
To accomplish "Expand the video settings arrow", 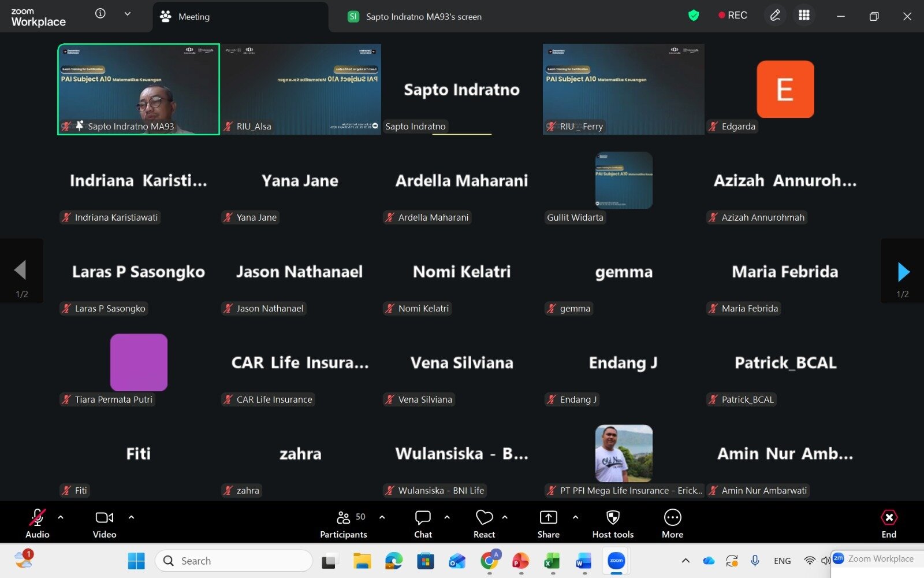I will point(131,517).
